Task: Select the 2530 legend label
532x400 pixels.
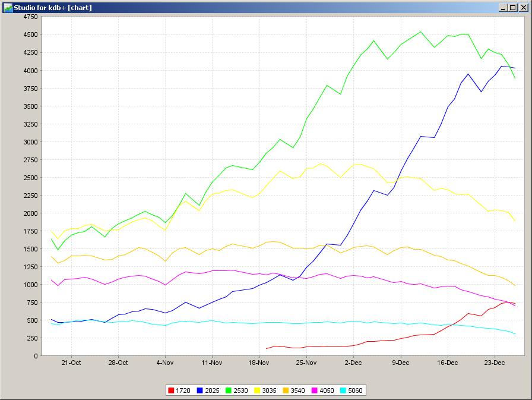Action: 240,390
